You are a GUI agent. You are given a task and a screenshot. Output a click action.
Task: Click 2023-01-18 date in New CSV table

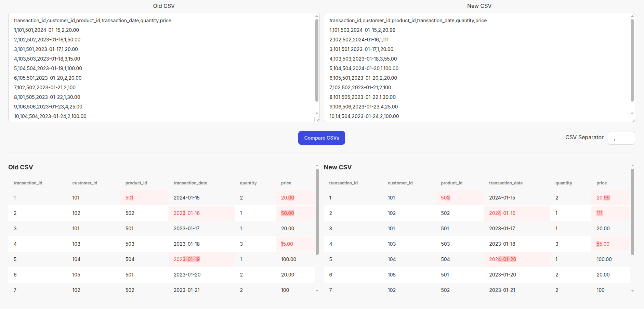coord(502,244)
